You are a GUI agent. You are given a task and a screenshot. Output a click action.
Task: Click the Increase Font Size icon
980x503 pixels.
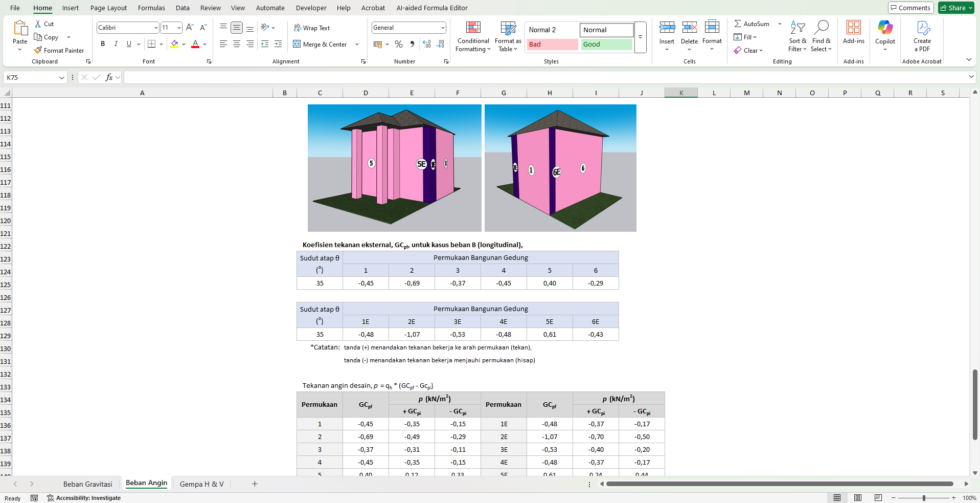point(190,28)
